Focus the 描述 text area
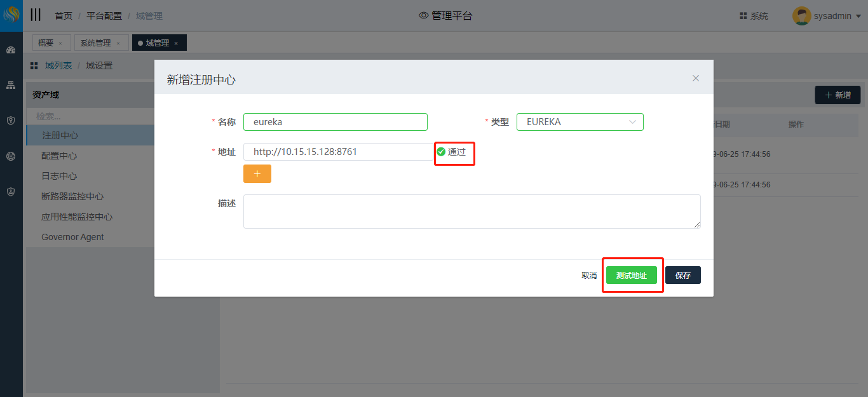This screenshot has height=397, width=868. pos(471,212)
